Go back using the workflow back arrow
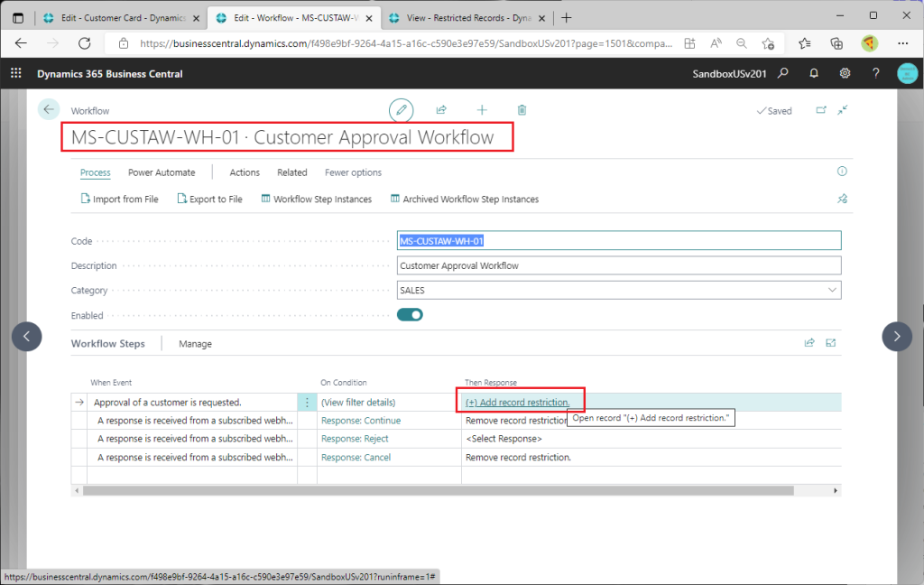Screen dimensions: 924x585 [49, 110]
